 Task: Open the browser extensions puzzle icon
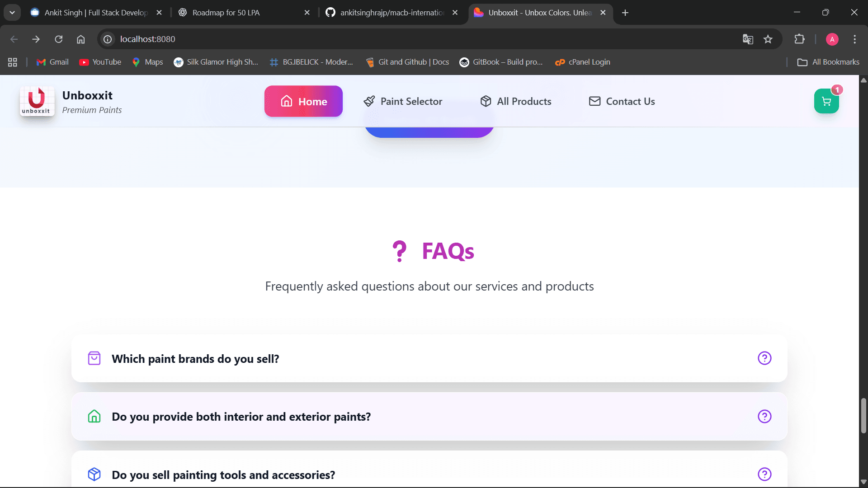pos(799,39)
